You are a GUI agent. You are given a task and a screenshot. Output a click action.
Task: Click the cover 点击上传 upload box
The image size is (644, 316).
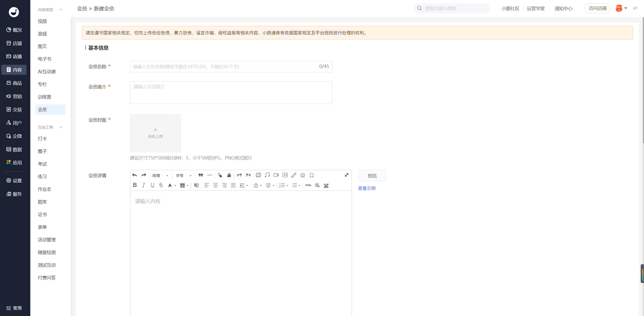tap(155, 133)
